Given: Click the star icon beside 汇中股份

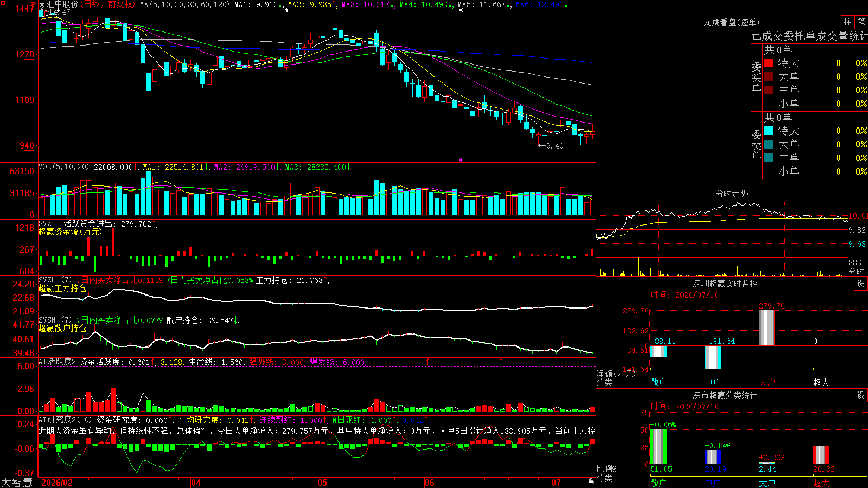Looking at the screenshot, I should point(42,4).
